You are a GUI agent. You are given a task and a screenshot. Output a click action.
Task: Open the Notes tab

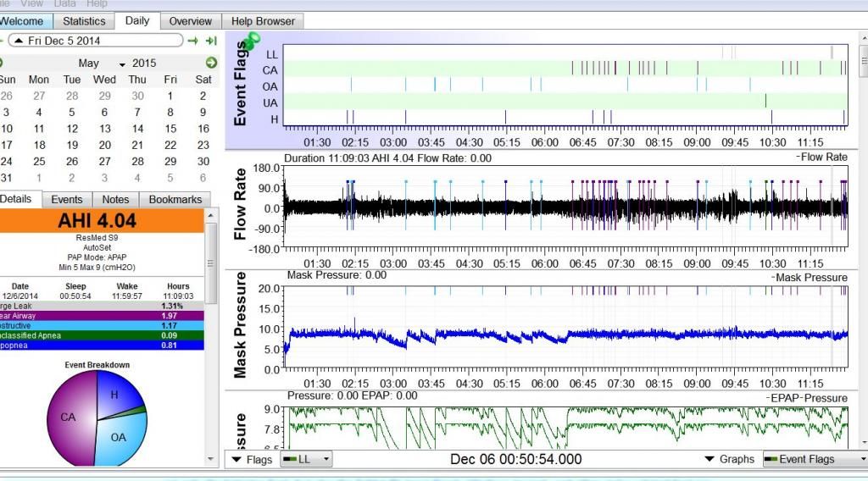pos(115,200)
